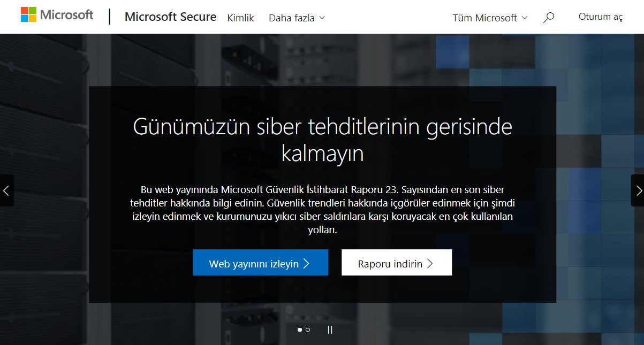Expand the Daha fazla menu
644x345 pixels.
coord(297,18)
